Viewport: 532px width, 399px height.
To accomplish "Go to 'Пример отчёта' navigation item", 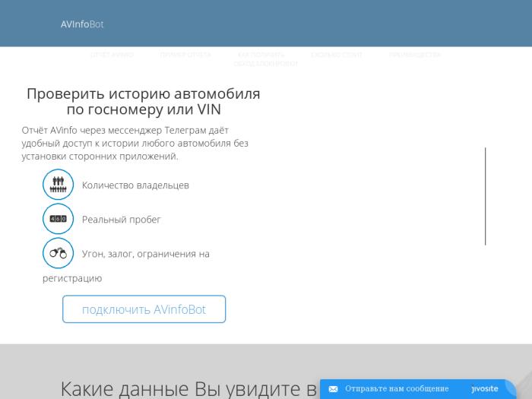I will 185,55.
